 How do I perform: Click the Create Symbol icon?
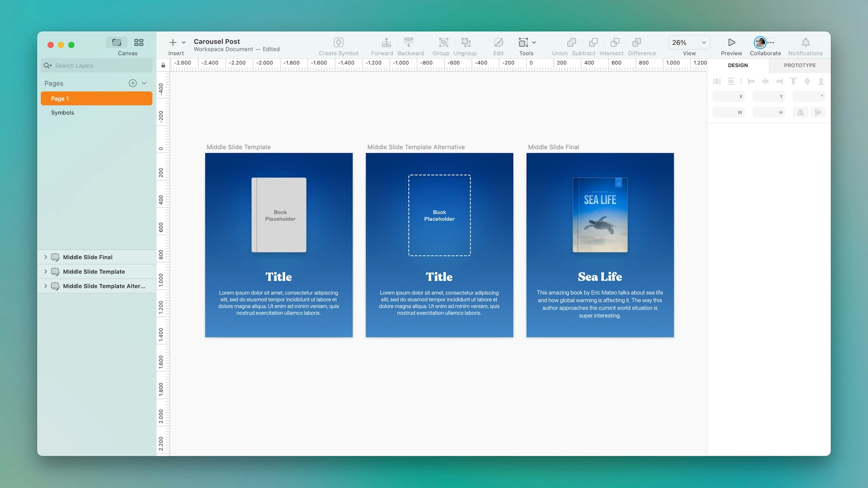coord(338,42)
